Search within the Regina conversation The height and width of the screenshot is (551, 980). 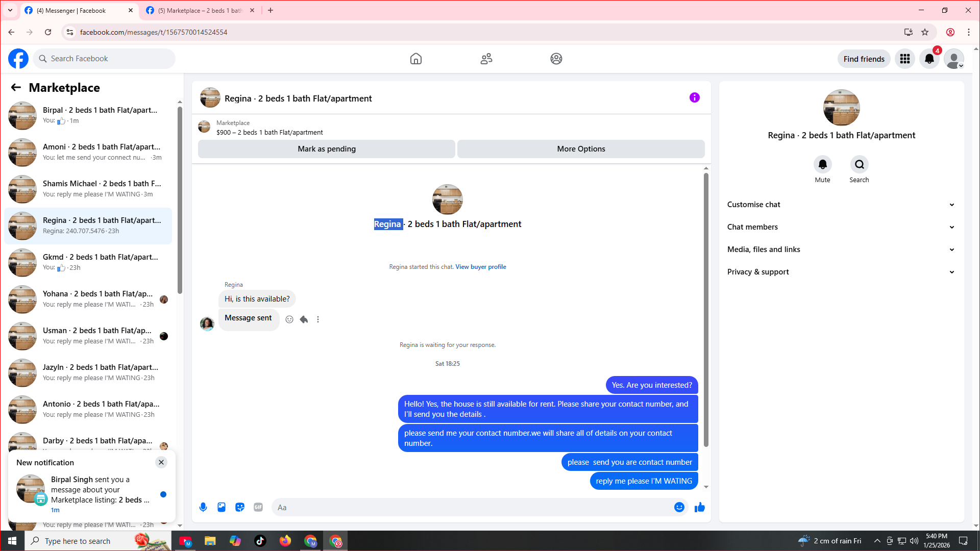(x=860, y=164)
